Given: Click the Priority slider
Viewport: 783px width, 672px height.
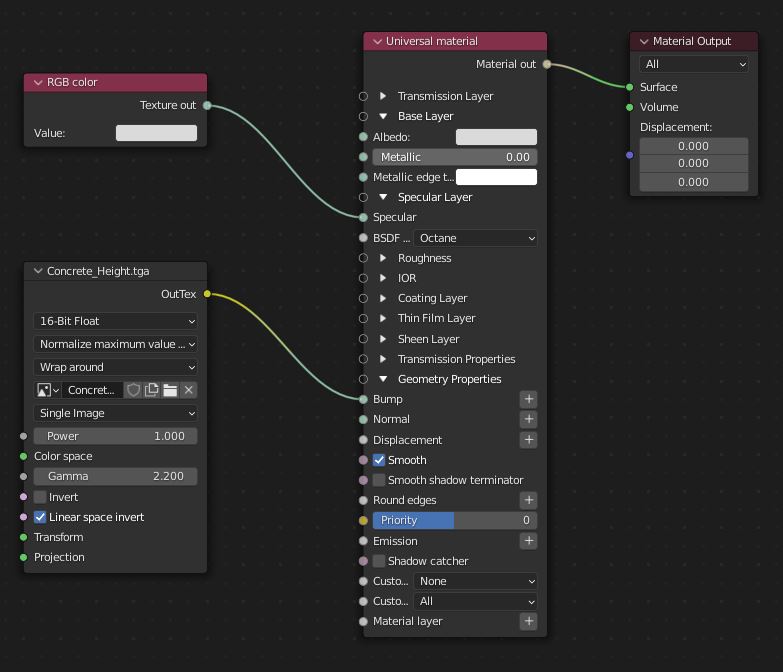Looking at the screenshot, I should click(455, 520).
